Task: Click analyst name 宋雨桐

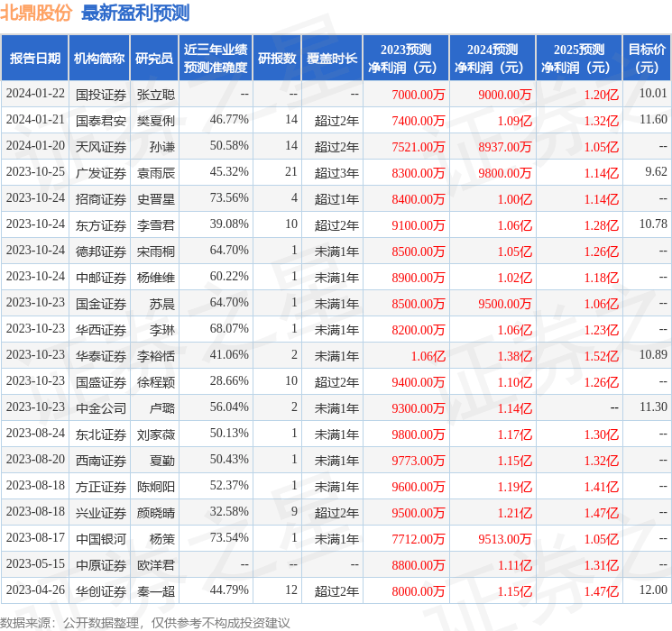Action: 155,251
